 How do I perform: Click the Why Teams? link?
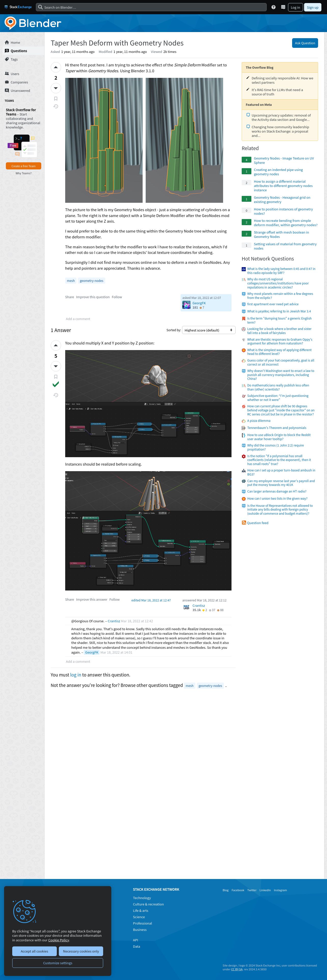tap(24, 173)
